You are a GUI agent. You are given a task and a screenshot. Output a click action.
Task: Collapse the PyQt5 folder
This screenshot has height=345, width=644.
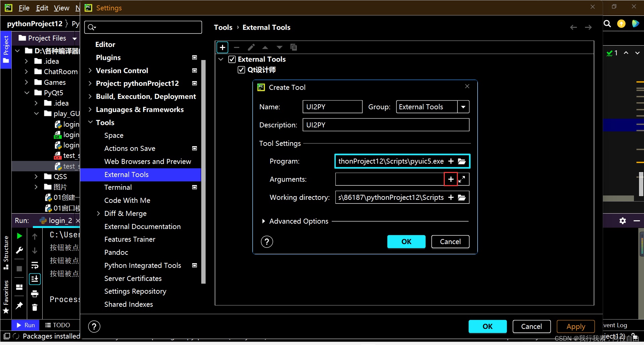coord(27,93)
